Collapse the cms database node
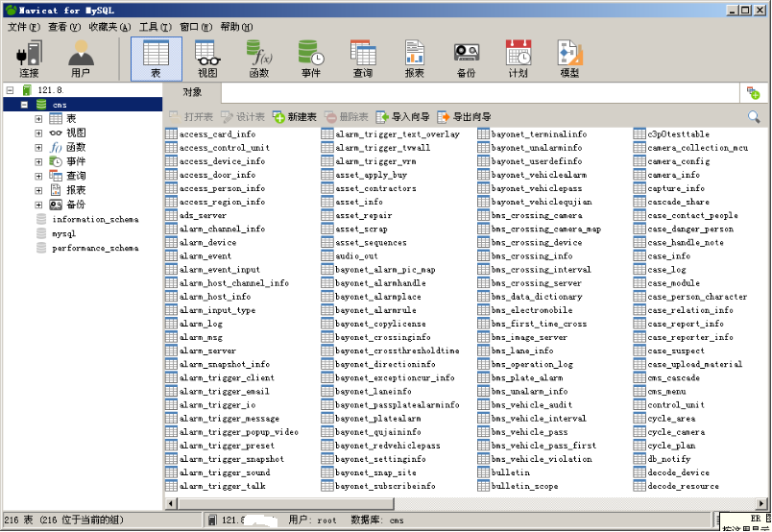The width and height of the screenshot is (772, 532). click(x=24, y=104)
